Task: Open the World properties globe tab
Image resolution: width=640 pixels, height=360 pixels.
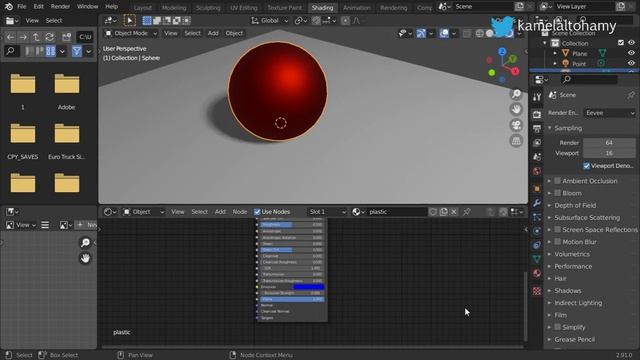Action: (537, 171)
